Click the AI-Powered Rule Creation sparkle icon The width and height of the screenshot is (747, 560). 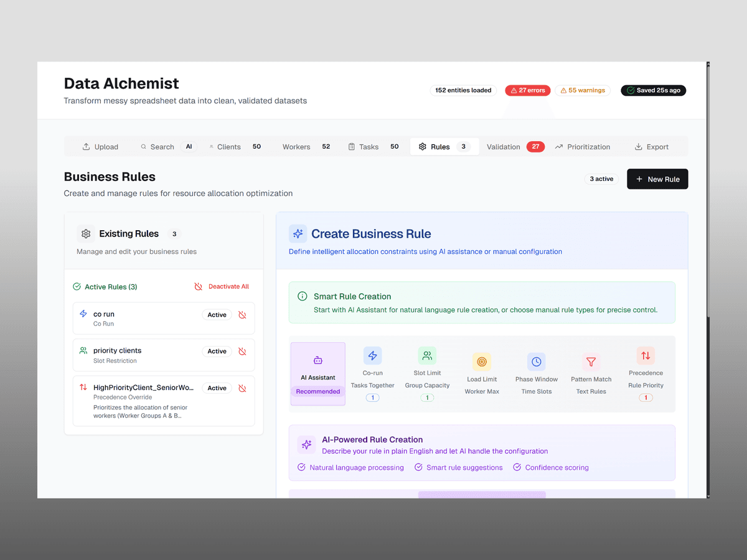[306, 444]
